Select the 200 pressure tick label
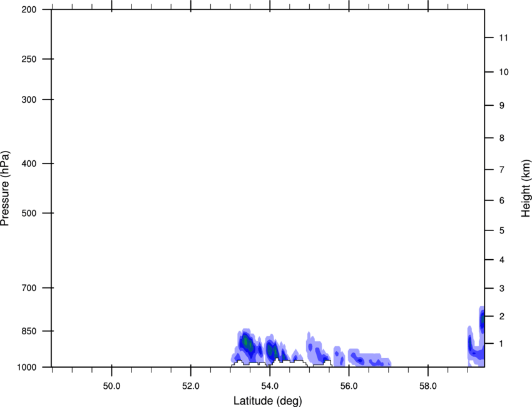 pyautogui.click(x=28, y=10)
